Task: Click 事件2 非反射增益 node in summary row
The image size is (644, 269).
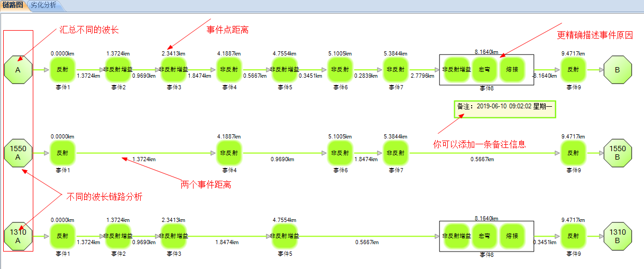Action: tap(118, 70)
